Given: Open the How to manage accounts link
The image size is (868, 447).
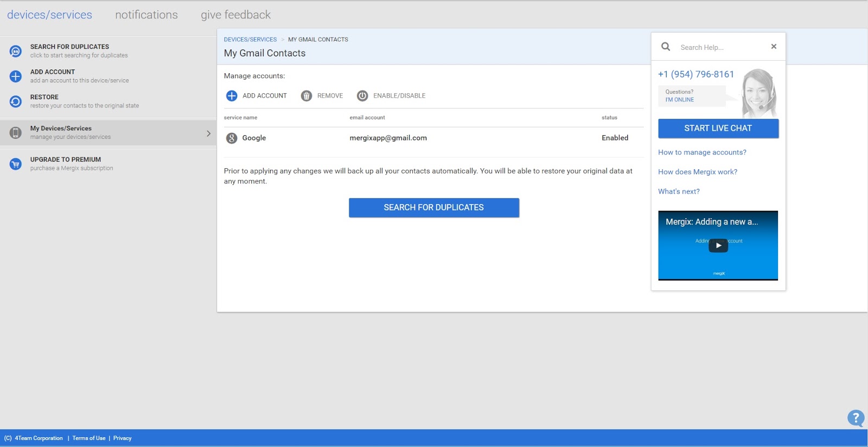Looking at the screenshot, I should (x=702, y=152).
